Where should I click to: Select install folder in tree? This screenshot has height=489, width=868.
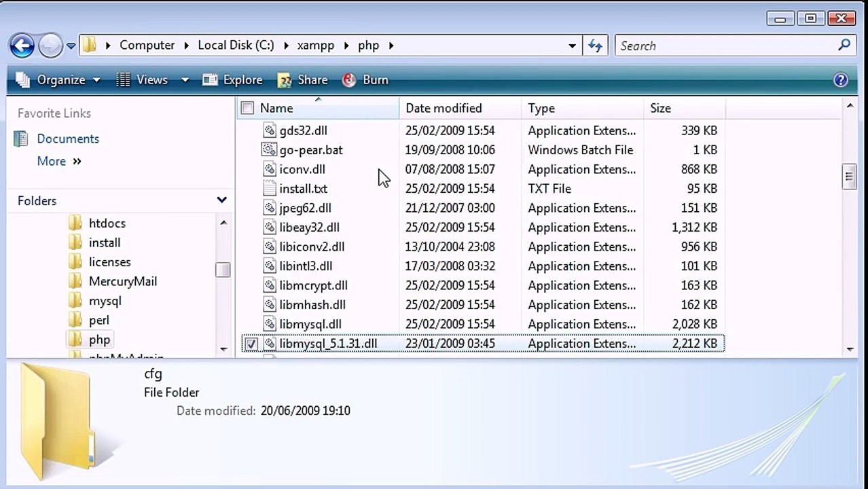[x=105, y=242]
